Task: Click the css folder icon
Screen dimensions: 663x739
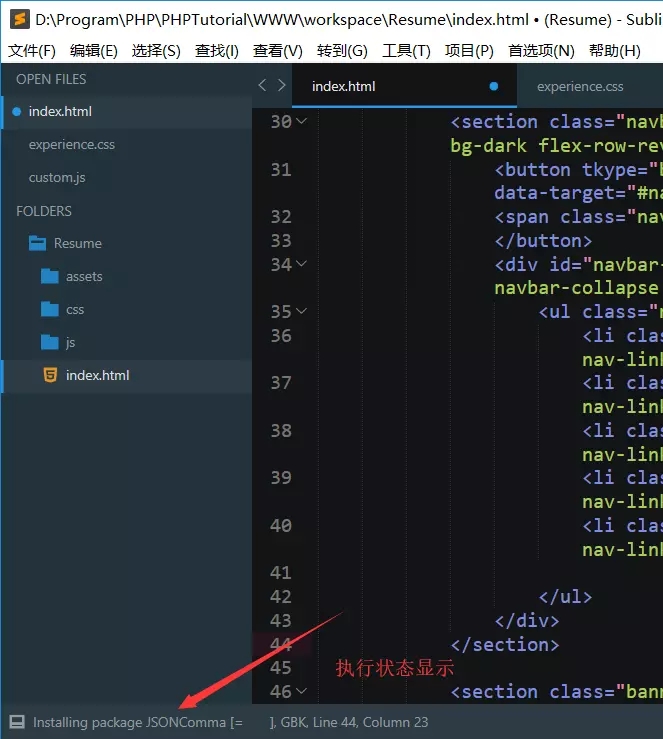Action: tap(50, 309)
